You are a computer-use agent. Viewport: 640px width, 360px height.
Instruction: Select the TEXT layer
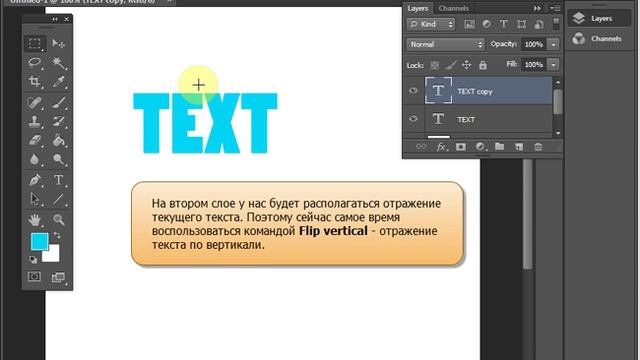488,119
